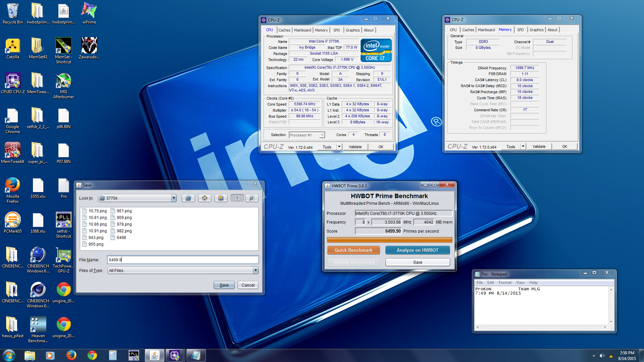Click the Intel Core i7 logo in CPU-Z
Image resolution: width=644 pixels, height=362 pixels.
click(376, 50)
